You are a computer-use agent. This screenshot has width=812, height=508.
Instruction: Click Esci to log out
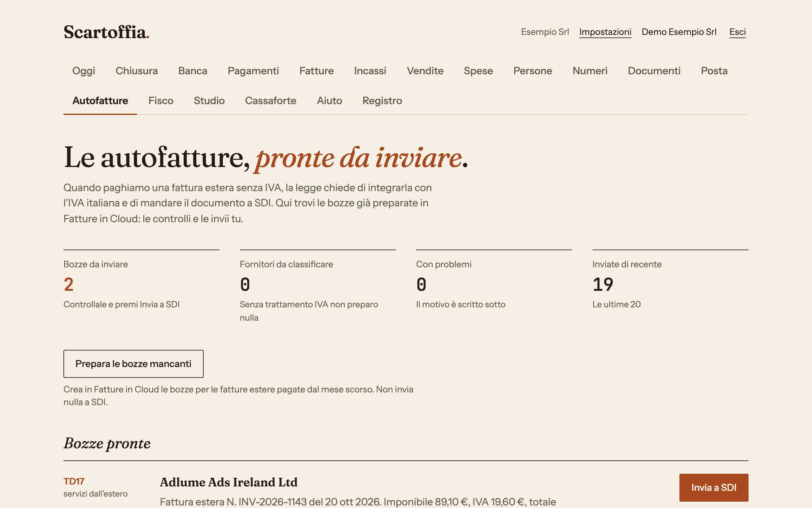(737, 32)
